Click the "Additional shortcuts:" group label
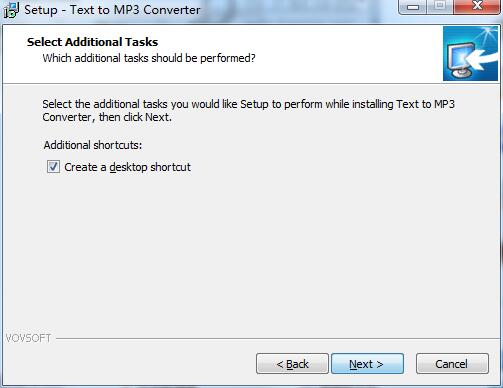 click(93, 145)
